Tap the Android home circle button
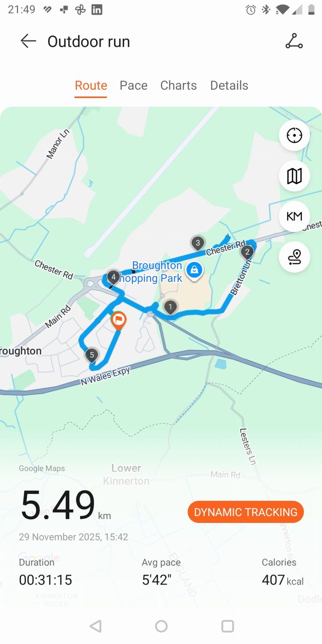 tap(161, 626)
